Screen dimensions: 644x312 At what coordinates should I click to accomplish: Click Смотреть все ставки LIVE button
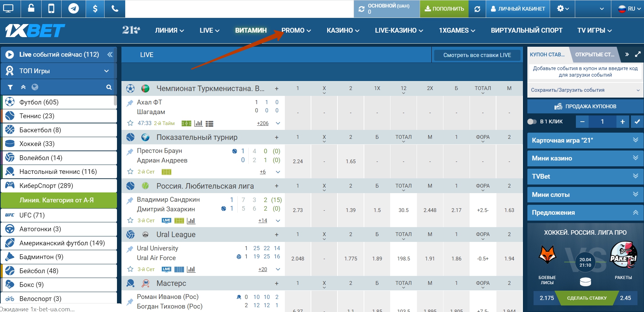477,55
